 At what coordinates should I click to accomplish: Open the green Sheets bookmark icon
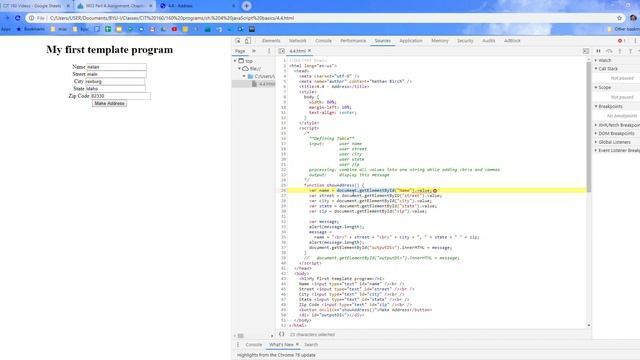tap(108, 29)
